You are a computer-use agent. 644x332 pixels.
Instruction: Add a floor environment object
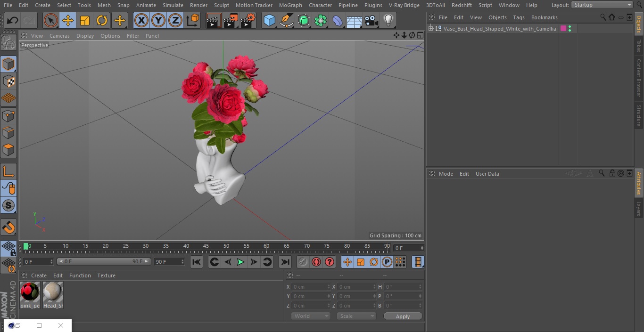pos(355,21)
